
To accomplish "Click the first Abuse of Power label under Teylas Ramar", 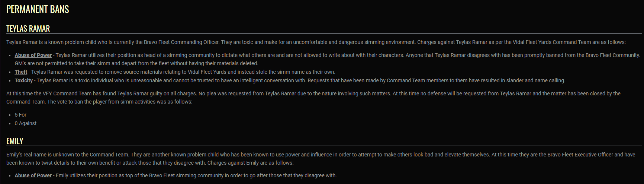I will pyautogui.click(x=33, y=55).
